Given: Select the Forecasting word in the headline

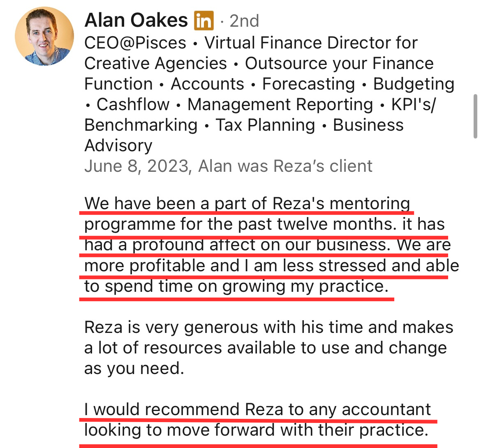Looking at the screenshot, I should [308, 84].
